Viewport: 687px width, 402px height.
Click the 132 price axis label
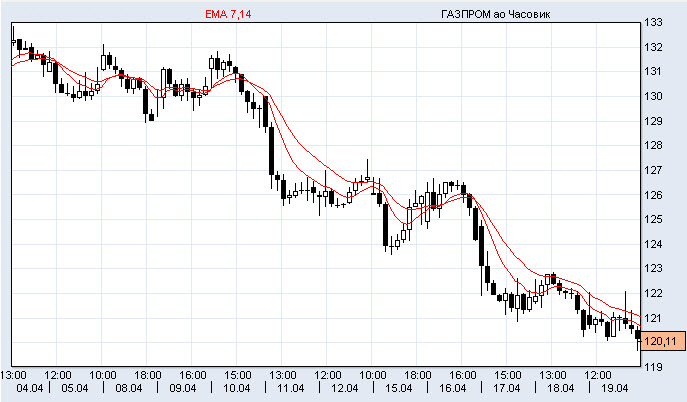pyautogui.click(x=653, y=47)
